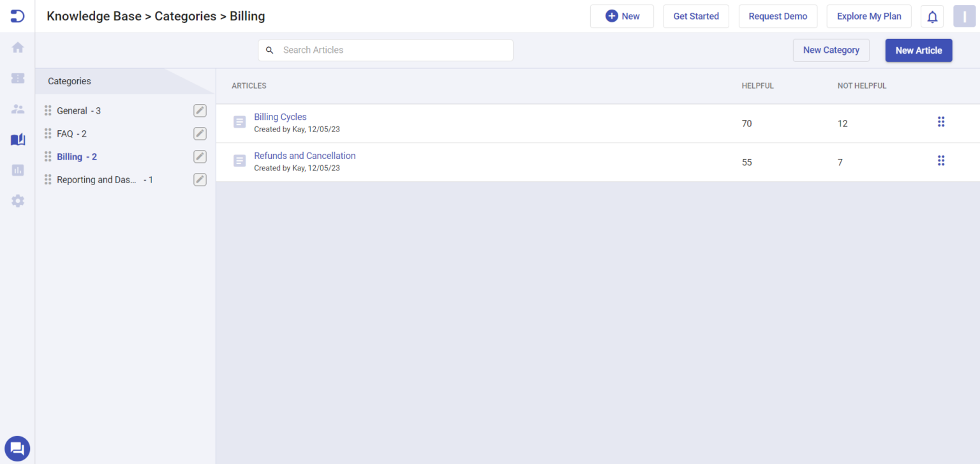Open the reports chart icon in sidebar
Screen dimensions: 980x464
coord(17,170)
